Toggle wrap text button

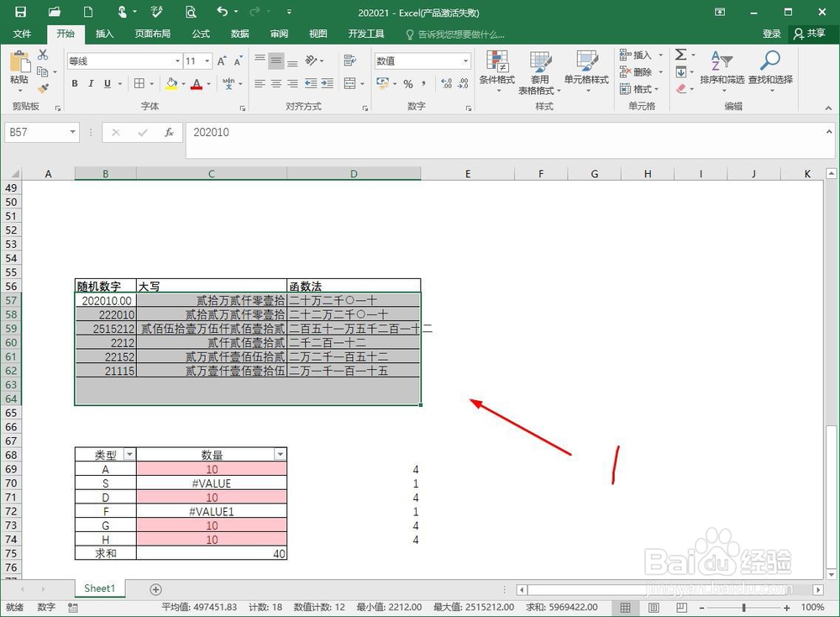pyautogui.click(x=349, y=60)
